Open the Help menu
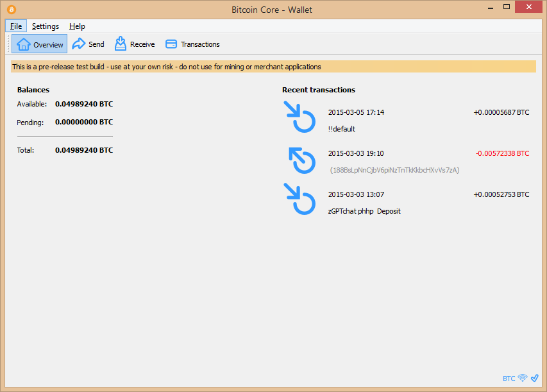This screenshot has width=547, height=392. (77, 26)
